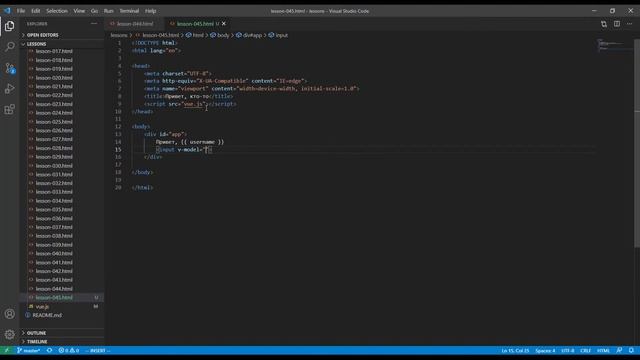Open the Run menu

click(109, 11)
